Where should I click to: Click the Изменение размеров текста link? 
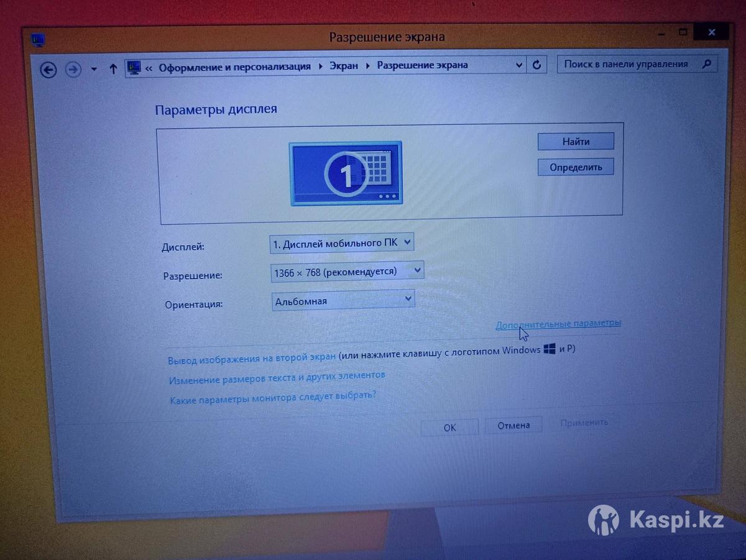click(277, 377)
